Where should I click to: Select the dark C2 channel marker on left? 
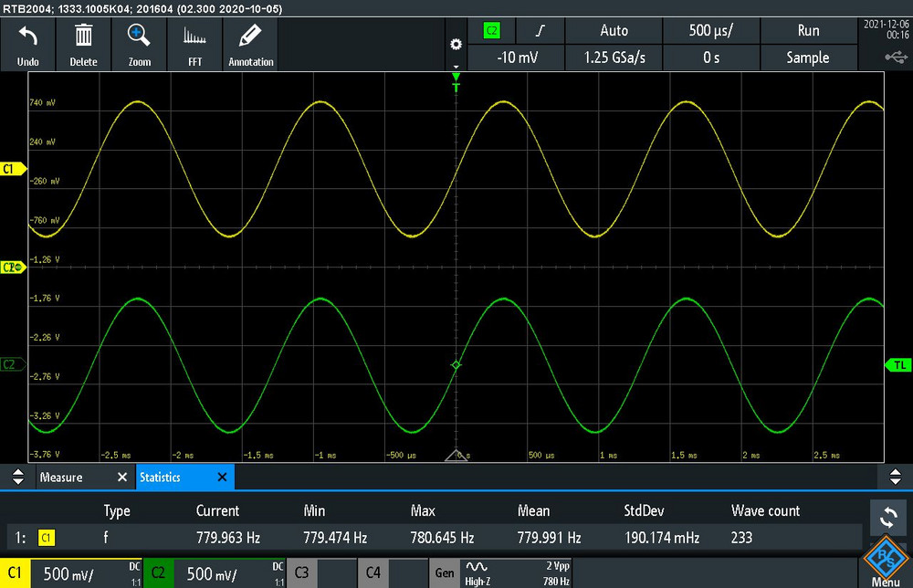pos(13,364)
